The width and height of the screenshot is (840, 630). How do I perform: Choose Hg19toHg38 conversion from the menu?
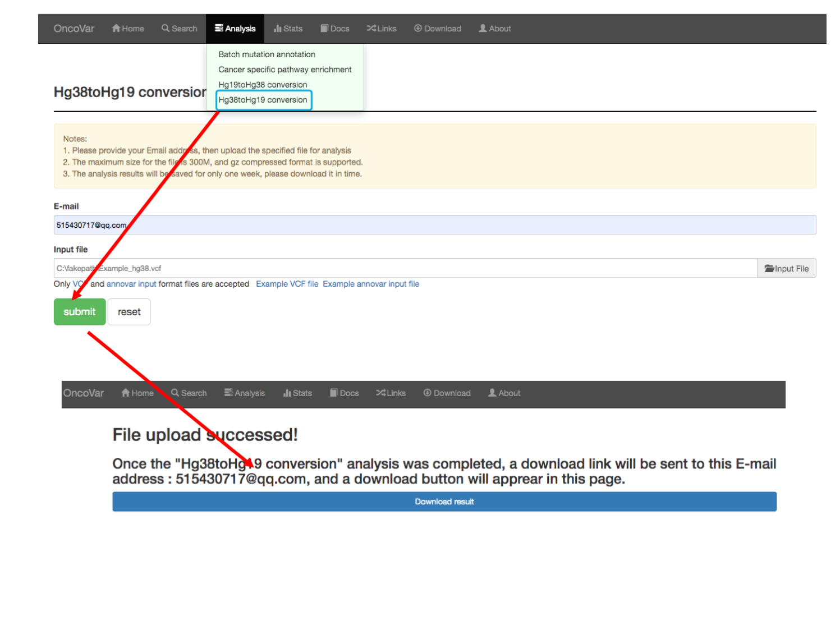(263, 85)
